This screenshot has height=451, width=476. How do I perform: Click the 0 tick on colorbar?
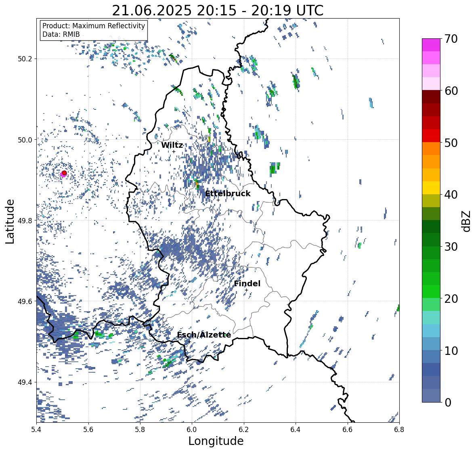[448, 403]
